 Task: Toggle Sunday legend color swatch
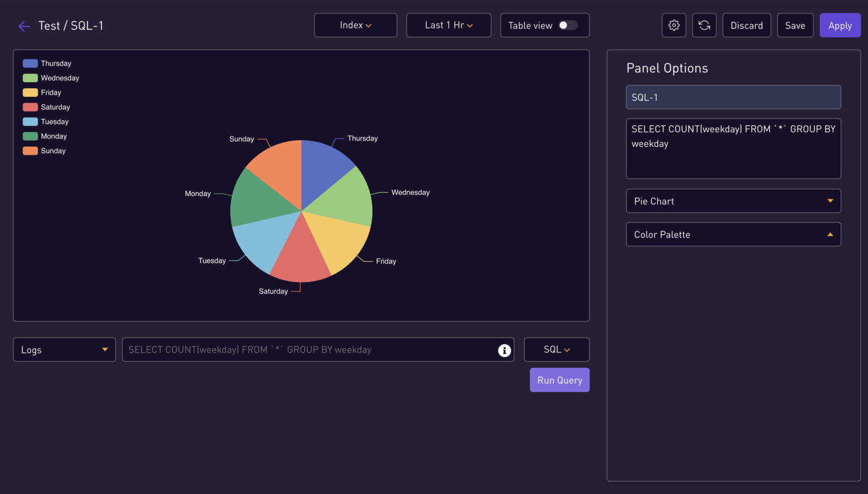pos(30,151)
